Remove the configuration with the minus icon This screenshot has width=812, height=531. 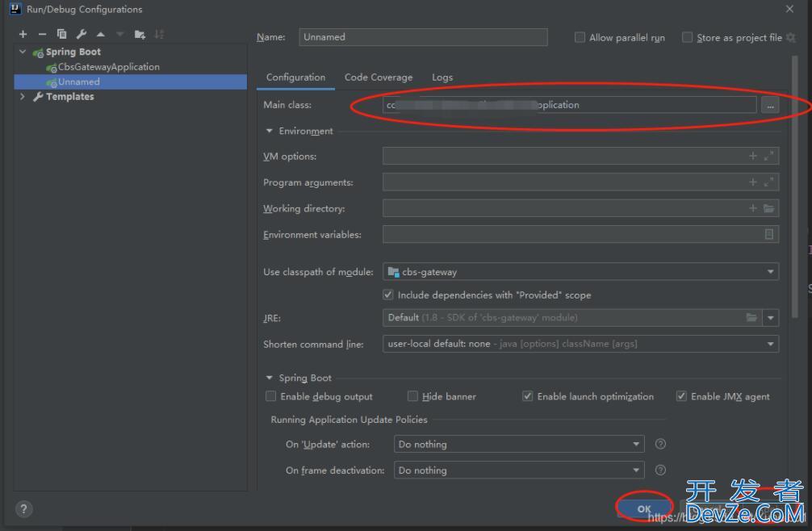coord(43,34)
